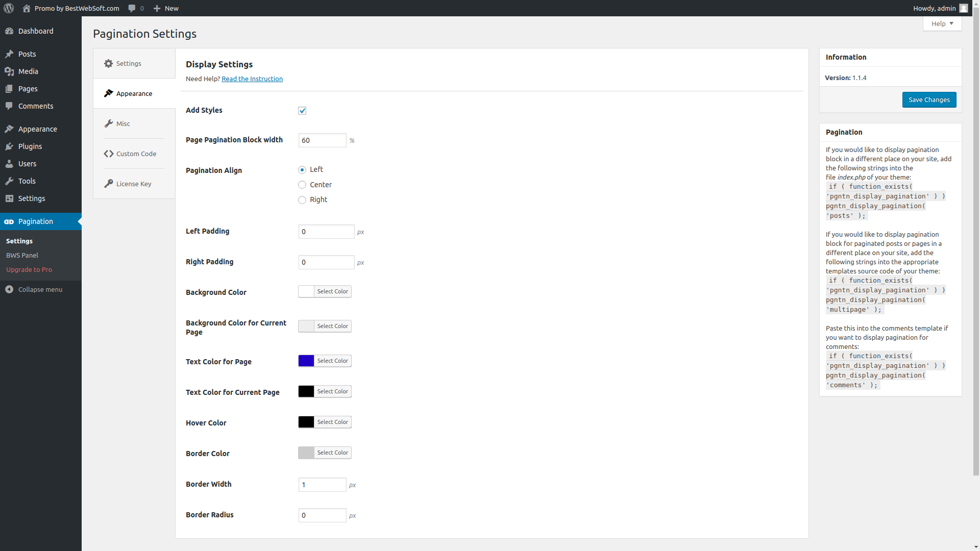Click the key icon for License Key
Viewport: 980px width, 551px height.
(108, 184)
